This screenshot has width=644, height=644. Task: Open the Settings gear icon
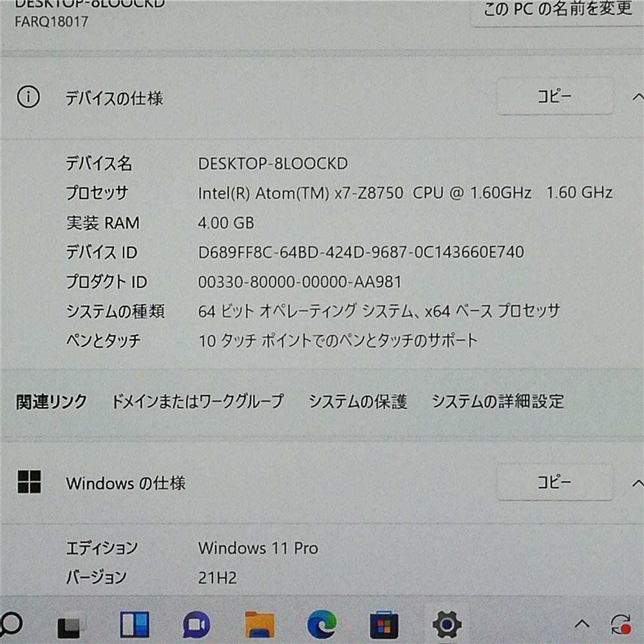click(446, 623)
